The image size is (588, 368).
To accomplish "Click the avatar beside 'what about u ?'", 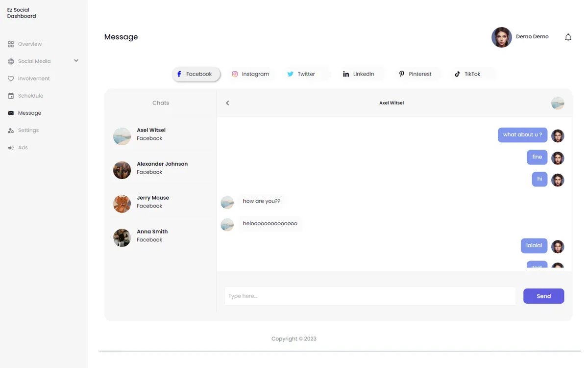I will (558, 136).
